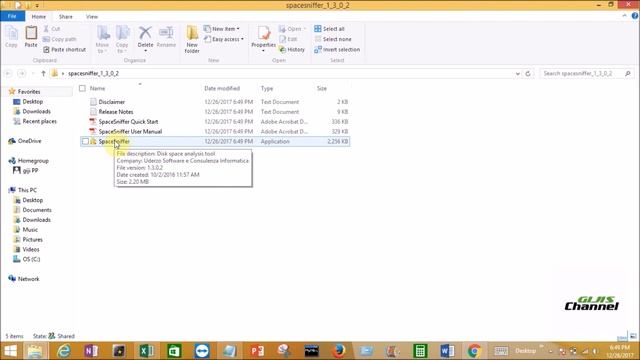Click Select none in ribbon

click(333, 39)
